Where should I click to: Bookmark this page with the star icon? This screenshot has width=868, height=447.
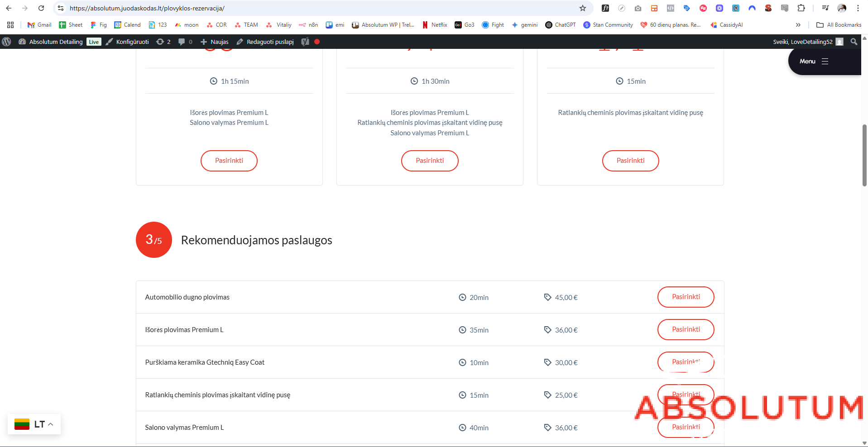pyautogui.click(x=583, y=8)
